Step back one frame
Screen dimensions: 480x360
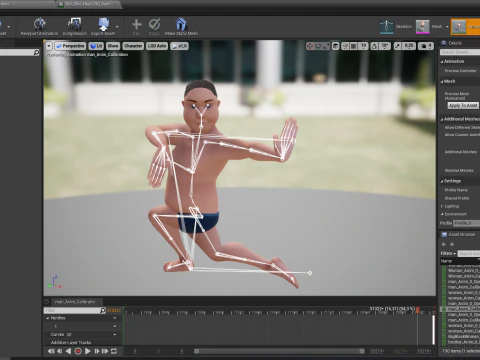coord(60,351)
